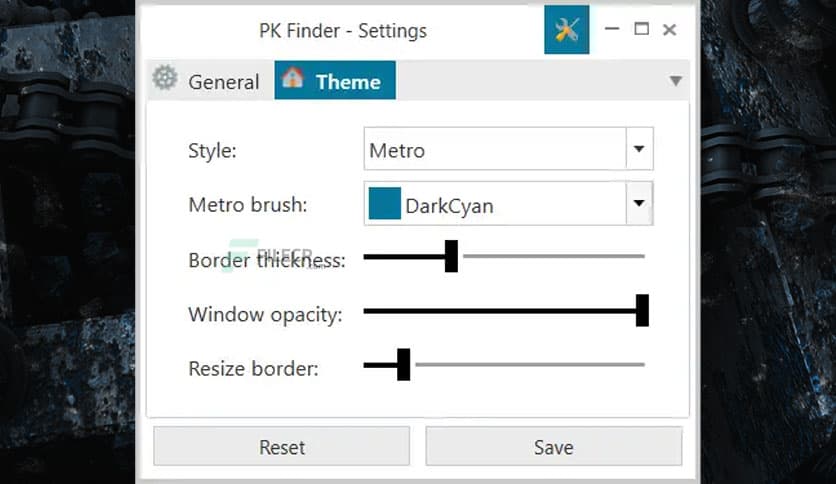This screenshot has width=836, height=484.
Task: Click the gear icon beside General
Action: tap(165, 80)
